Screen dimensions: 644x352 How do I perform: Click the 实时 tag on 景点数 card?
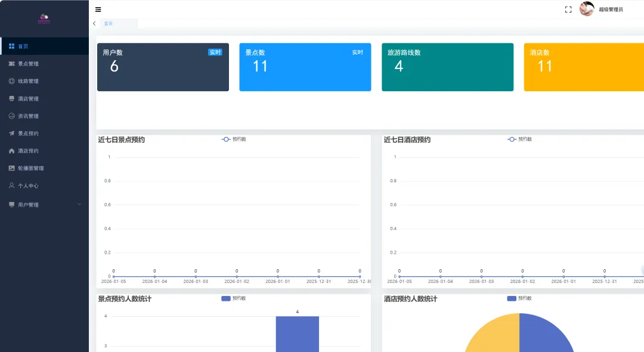(x=357, y=52)
